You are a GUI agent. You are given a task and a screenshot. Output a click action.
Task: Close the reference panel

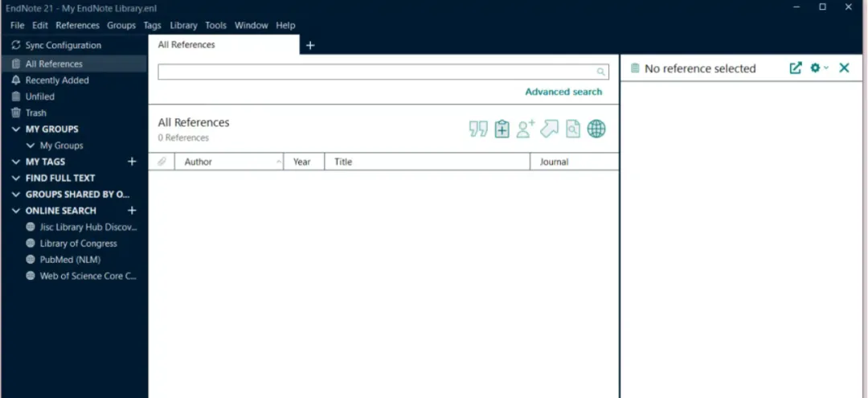pos(844,68)
